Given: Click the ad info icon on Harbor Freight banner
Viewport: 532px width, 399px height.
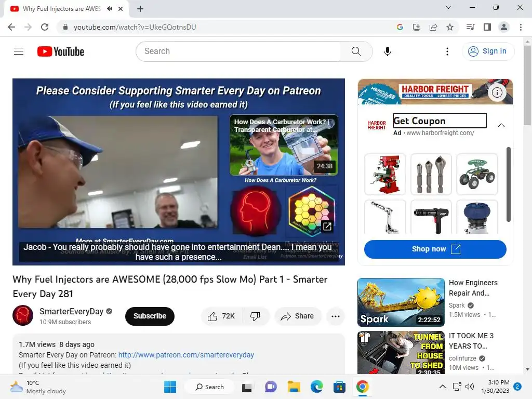Looking at the screenshot, I should (x=497, y=92).
